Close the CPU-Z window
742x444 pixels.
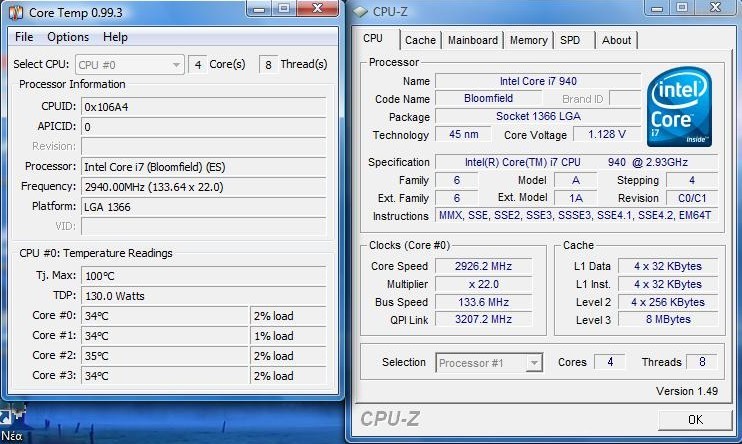716,8
